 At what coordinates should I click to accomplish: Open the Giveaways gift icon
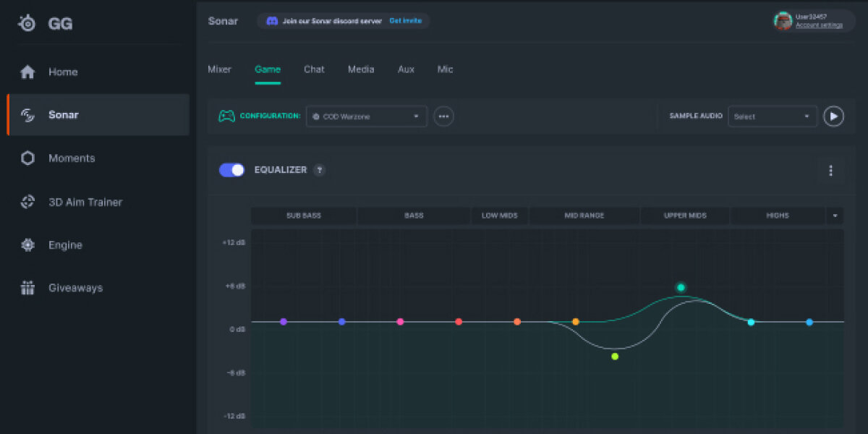pos(27,288)
